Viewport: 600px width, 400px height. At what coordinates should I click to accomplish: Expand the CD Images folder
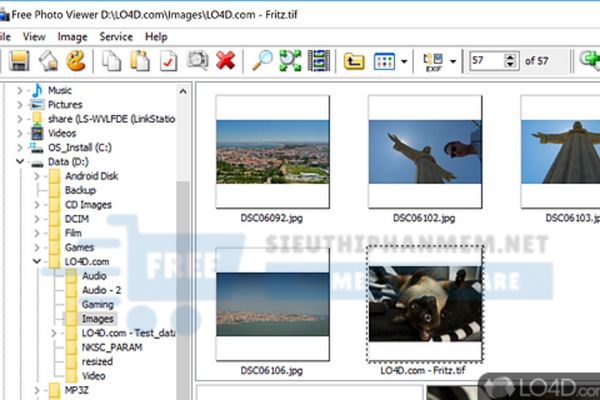pyautogui.click(x=37, y=205)
